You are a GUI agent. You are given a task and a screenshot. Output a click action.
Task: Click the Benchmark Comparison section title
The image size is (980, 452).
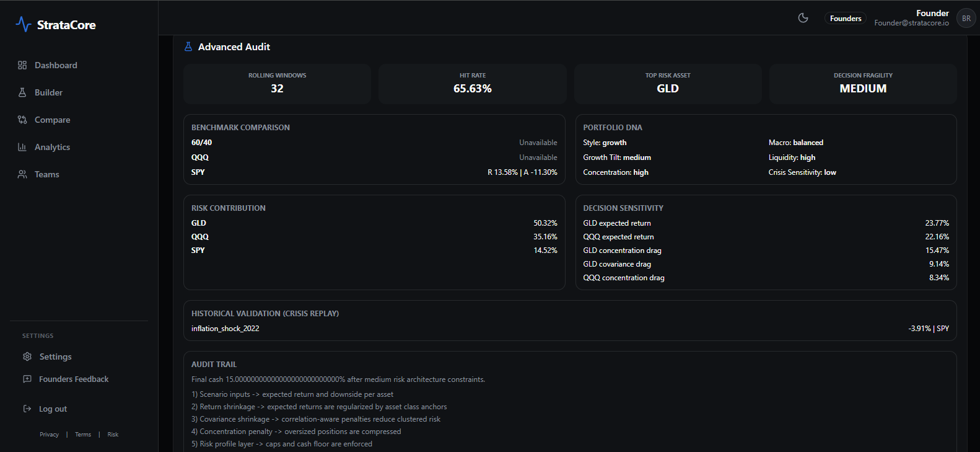pyautogui.click(x=240, y=128)
